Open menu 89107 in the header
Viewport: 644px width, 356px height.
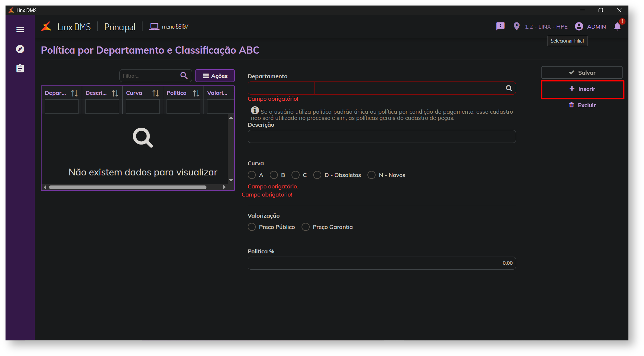pyautogui.click(x=169, y=27)
